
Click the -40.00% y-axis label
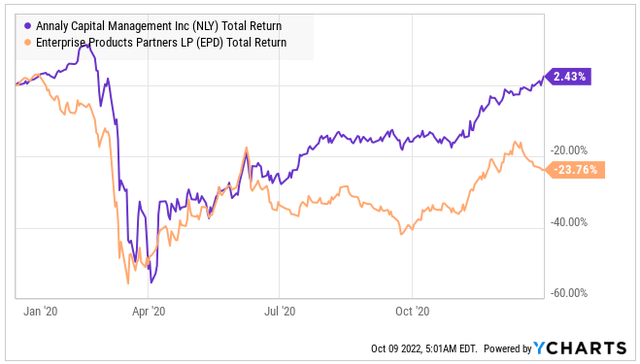[x=569, y=222]
